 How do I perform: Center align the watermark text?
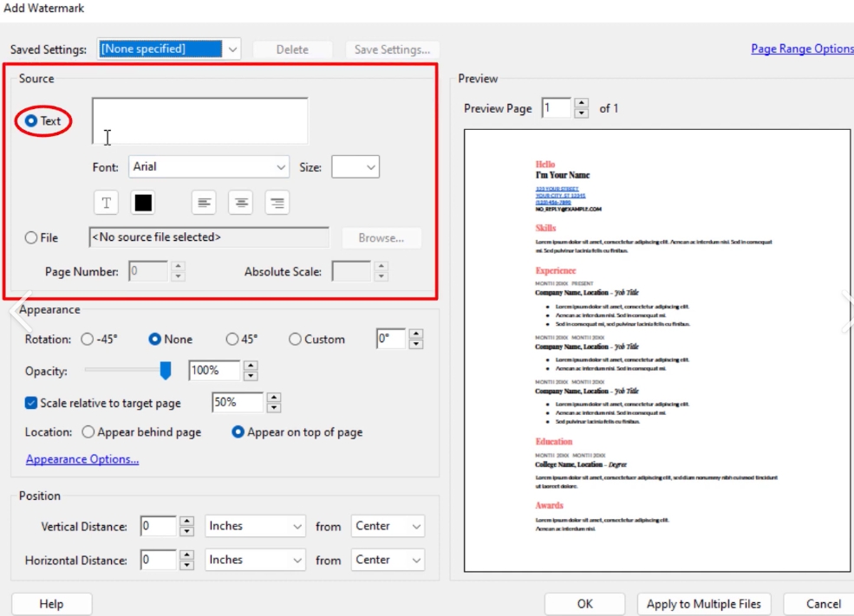(241, 203)
